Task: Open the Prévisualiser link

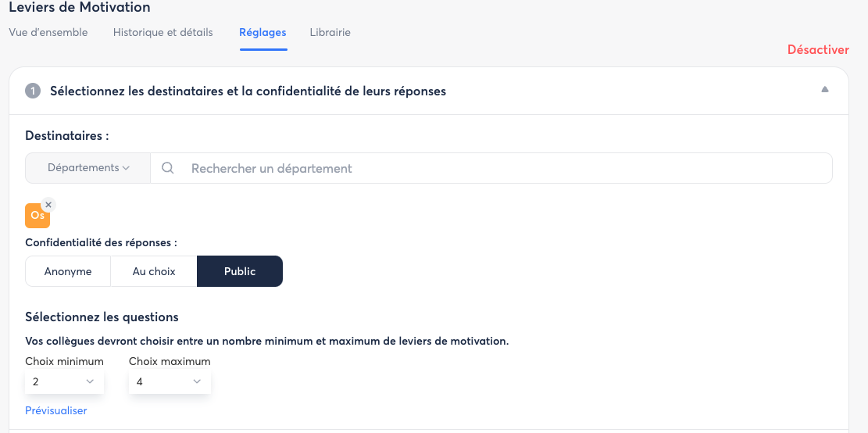Action: [x=56, y=410]
